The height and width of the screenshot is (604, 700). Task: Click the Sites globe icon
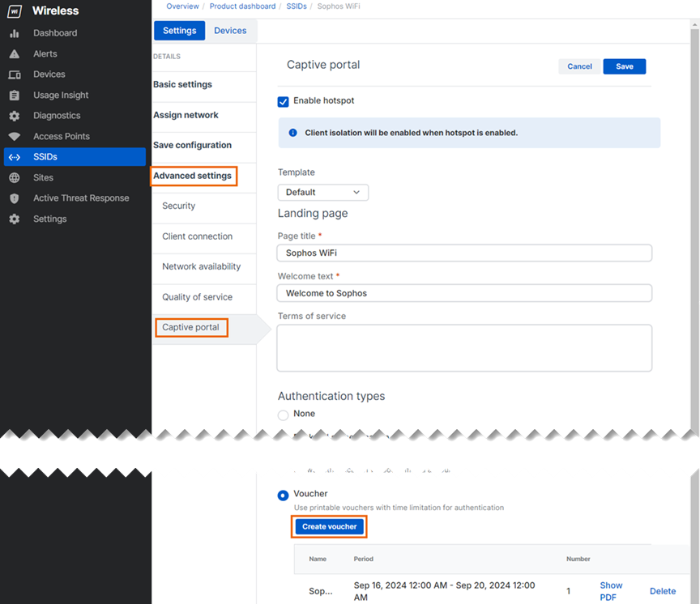pos(15,178)
